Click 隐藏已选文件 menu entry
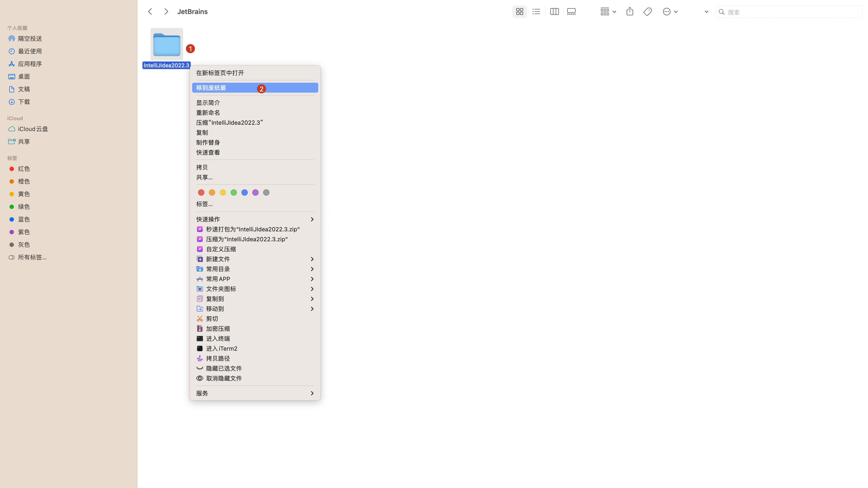This screenshot has height=488, width=868. pos(255,368)
